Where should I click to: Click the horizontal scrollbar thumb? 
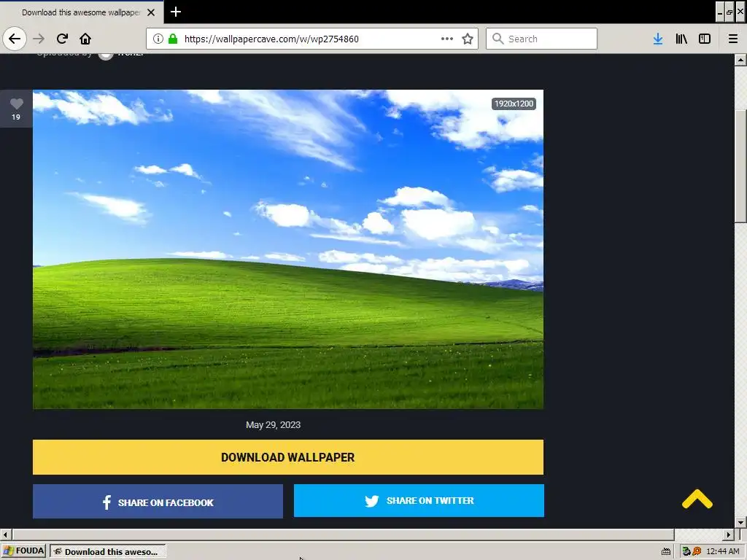tap(343, 534)
